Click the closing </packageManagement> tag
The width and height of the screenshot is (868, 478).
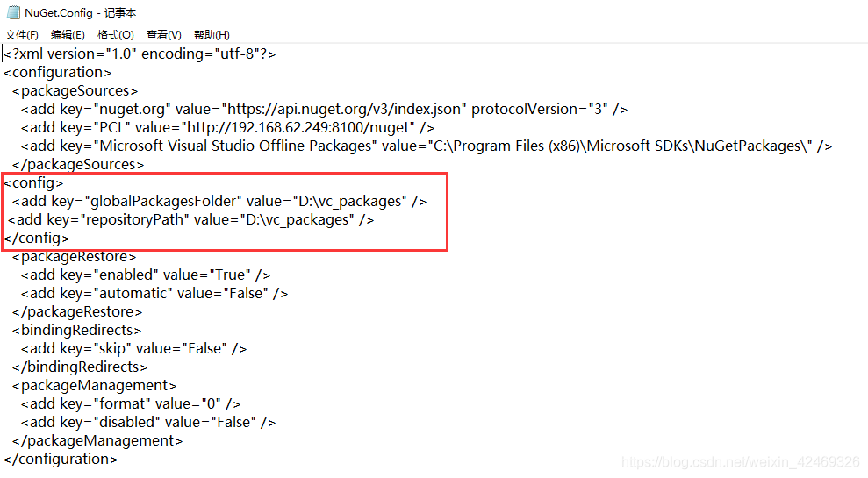tap(97, 441)
